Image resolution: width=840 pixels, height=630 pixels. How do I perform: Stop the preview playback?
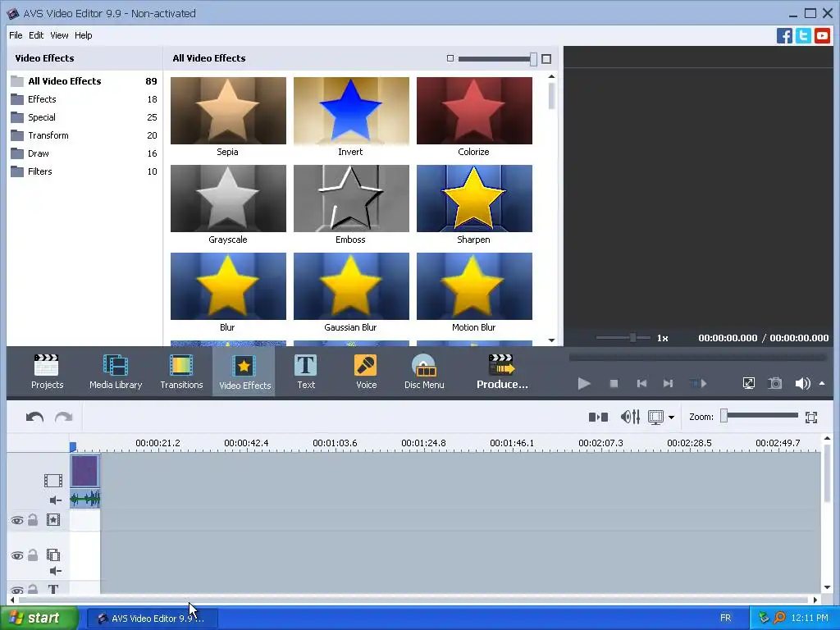(x=614, y=384)
